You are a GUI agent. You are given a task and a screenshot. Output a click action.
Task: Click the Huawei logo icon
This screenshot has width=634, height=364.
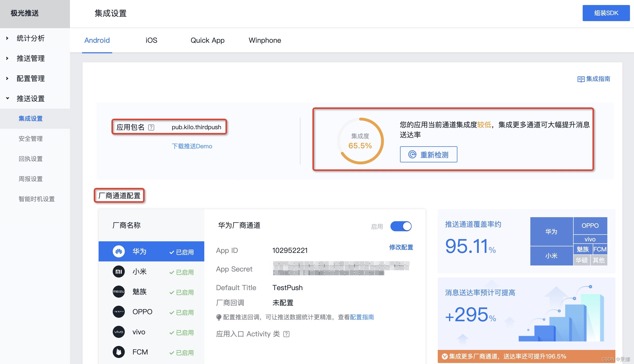pyautogui.click(x=119, y=251)
